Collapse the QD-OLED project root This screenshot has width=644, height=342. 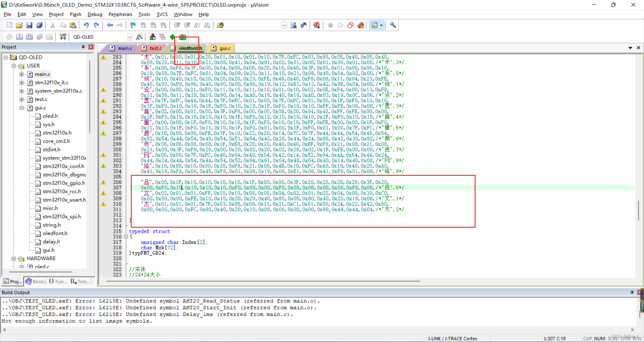(6, 58)
